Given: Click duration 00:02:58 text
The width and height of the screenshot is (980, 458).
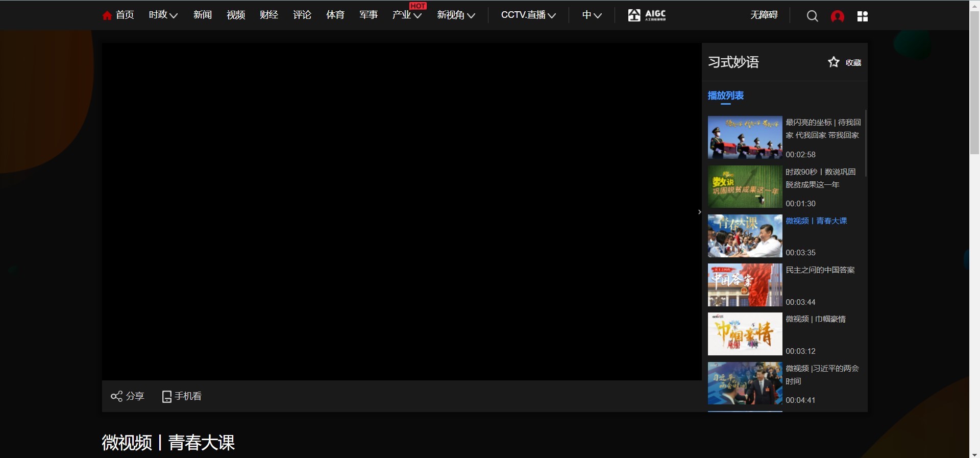Looking at the screenshot, I should [800, 155].
